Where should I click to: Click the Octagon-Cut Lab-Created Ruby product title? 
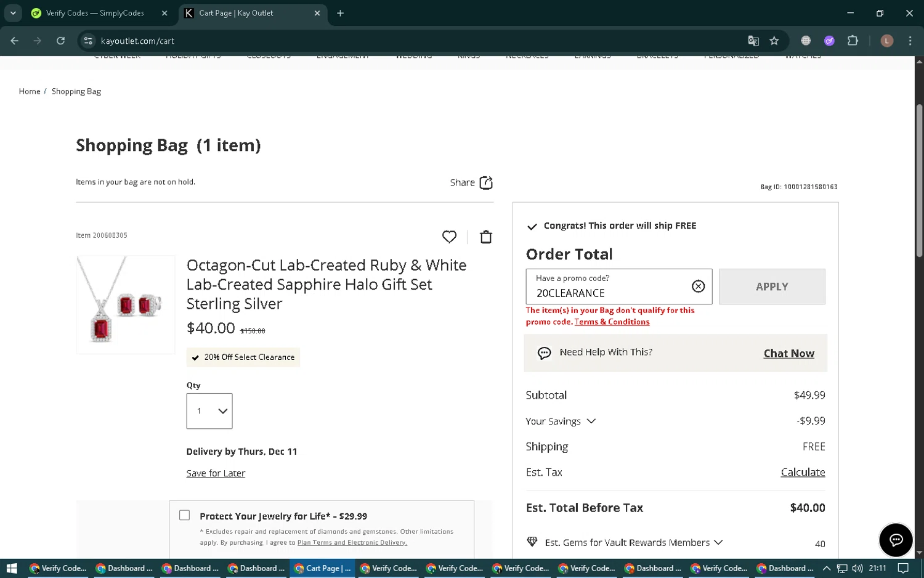[326, 284]
